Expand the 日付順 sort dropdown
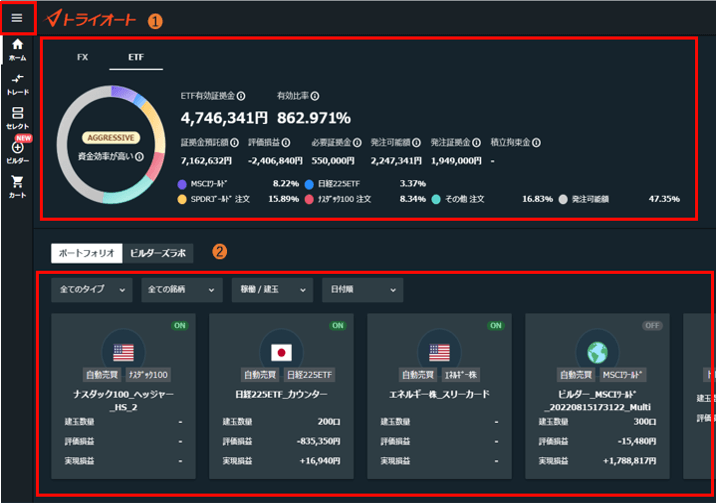Viewport: 716px width, 504px height. (x=363, y=290)
